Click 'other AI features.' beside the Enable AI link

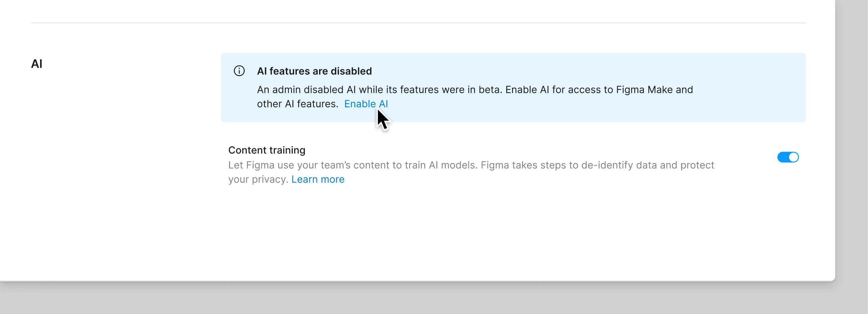pos(297,104)
